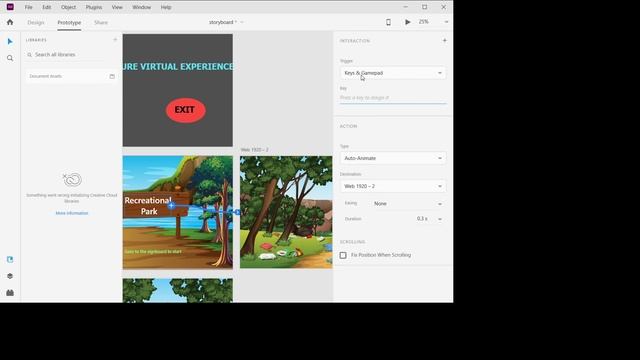Image resolution: width=640 pixels, height=360 pixels.
Task: Click the Web 1920 – 2 artboard label
Action: 254,150
